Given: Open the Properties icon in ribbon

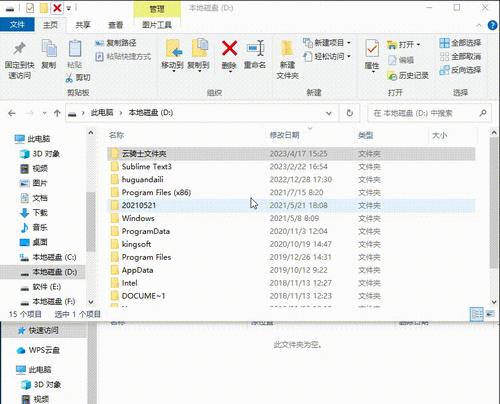Looking at the screenshot, I should tap(372, 49).
